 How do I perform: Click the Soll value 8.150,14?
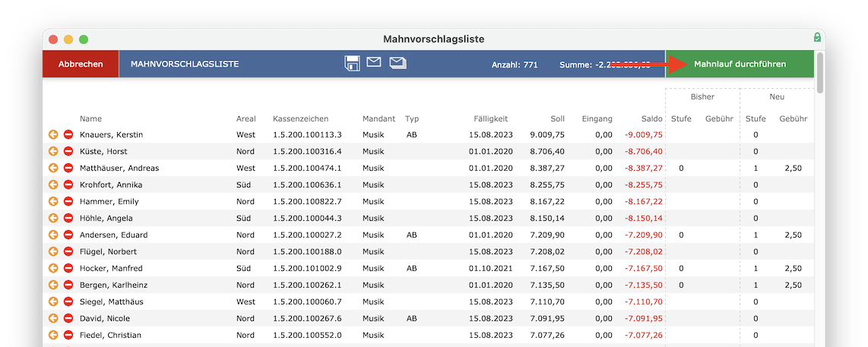click(x=547, y=218)
